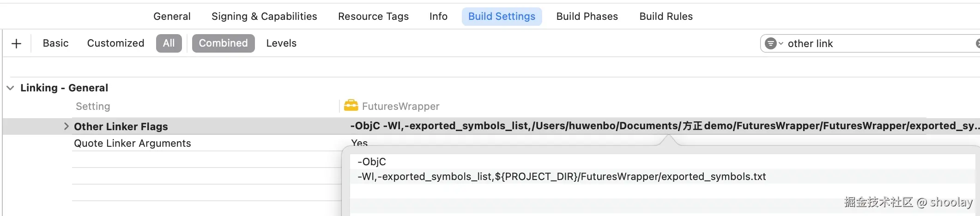Select the exported_symbols_list flag entry
This screenshot has width=980, height=216.
(561, 176)
